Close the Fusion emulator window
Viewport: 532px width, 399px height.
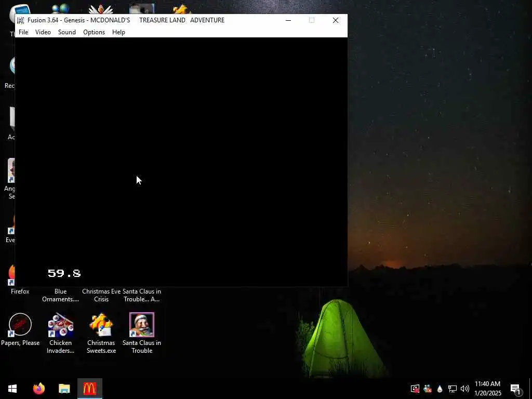click(x=336, y=20)
